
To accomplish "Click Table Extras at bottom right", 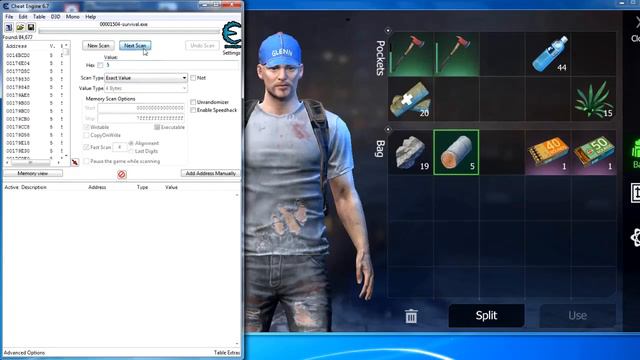I will pos(227,353).
